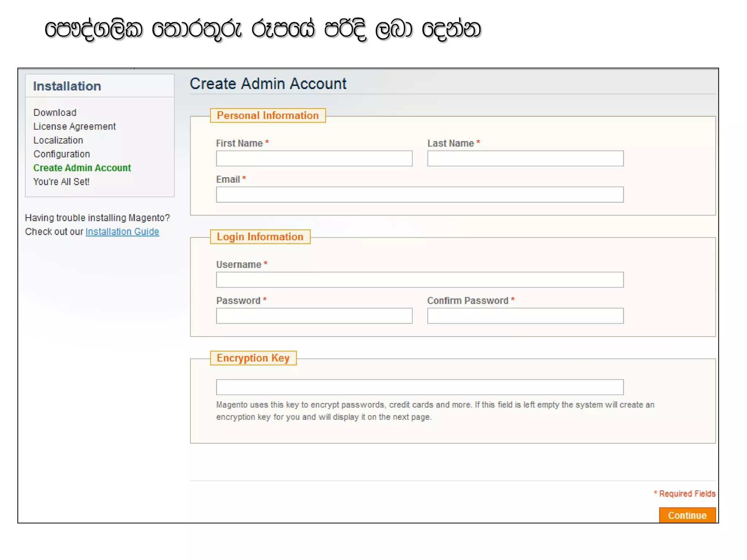Click the Create Admin Account page title
The height and width of the screenshot is (560, 747).
268,84
